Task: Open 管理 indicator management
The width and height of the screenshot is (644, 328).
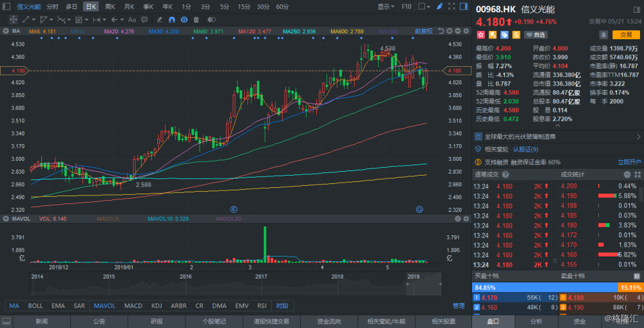Action: click(x=459, y=306)
